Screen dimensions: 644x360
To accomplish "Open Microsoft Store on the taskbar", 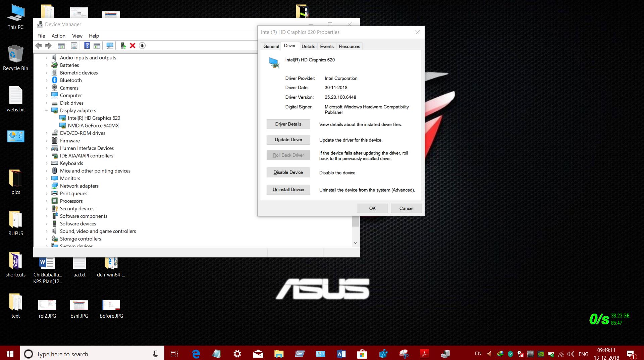I will tap(362, 354).
